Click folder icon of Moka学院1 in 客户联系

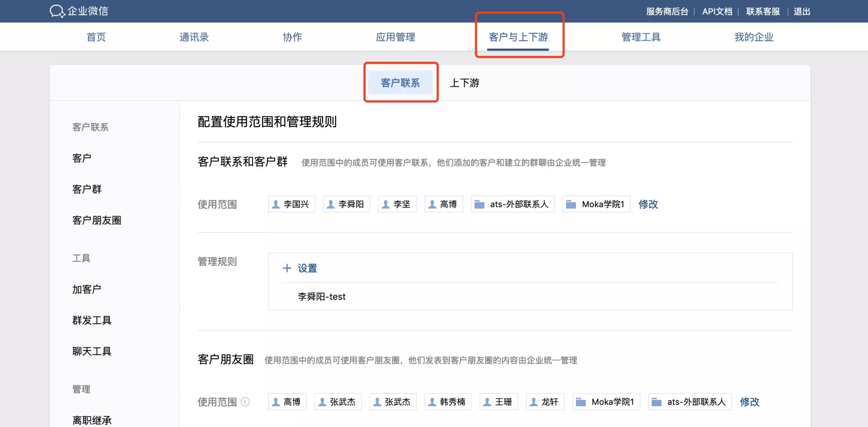571,204
